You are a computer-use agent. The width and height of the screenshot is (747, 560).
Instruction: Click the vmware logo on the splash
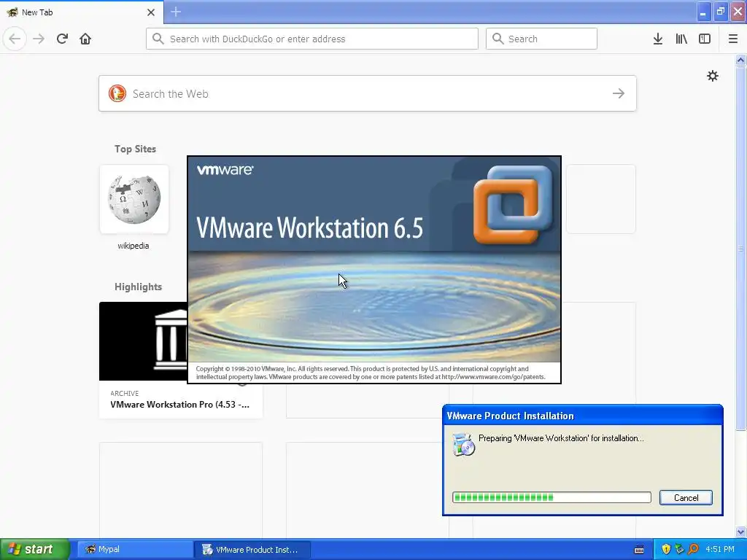(225, 169)
